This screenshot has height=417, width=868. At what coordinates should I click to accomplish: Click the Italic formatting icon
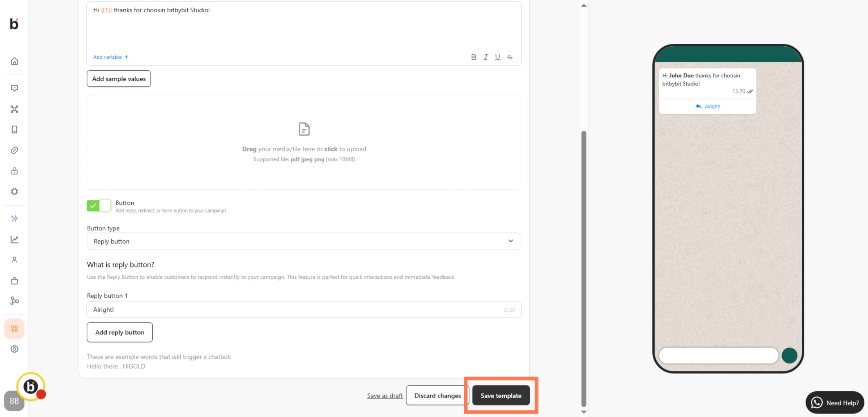tap(486, 57)
